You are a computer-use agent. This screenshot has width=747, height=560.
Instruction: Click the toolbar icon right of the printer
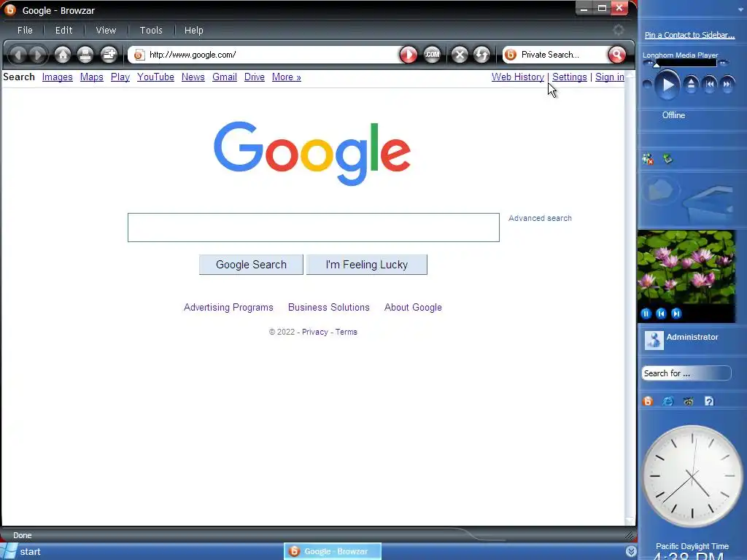tap(109, 55)
